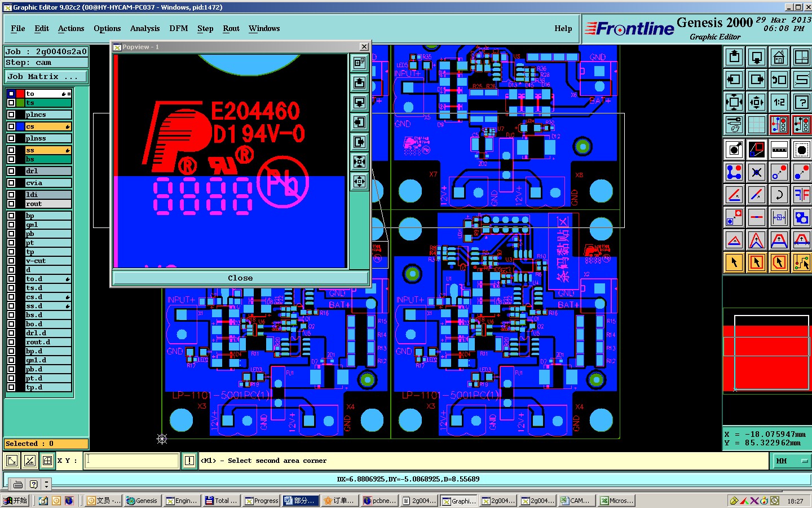Click the zoom in expand icon
Screen dimensions: 812x508
click(734, 102)
